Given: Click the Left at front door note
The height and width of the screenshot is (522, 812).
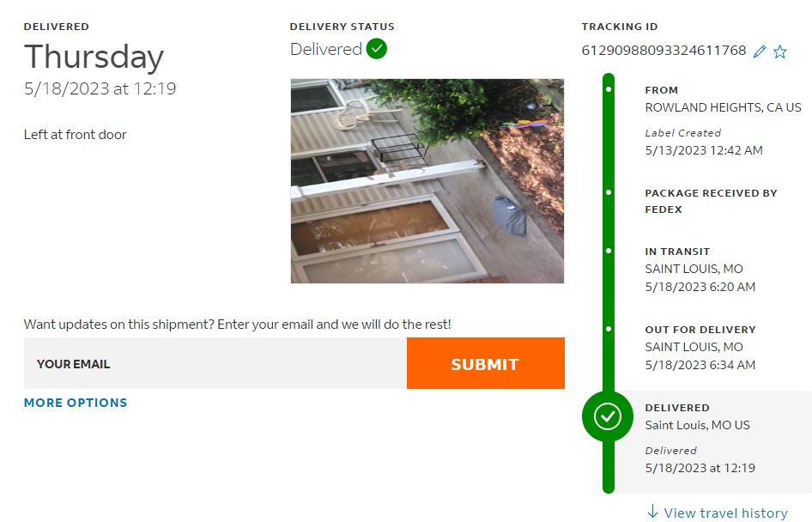Looking at the screenshot, I should pos(76,135).
